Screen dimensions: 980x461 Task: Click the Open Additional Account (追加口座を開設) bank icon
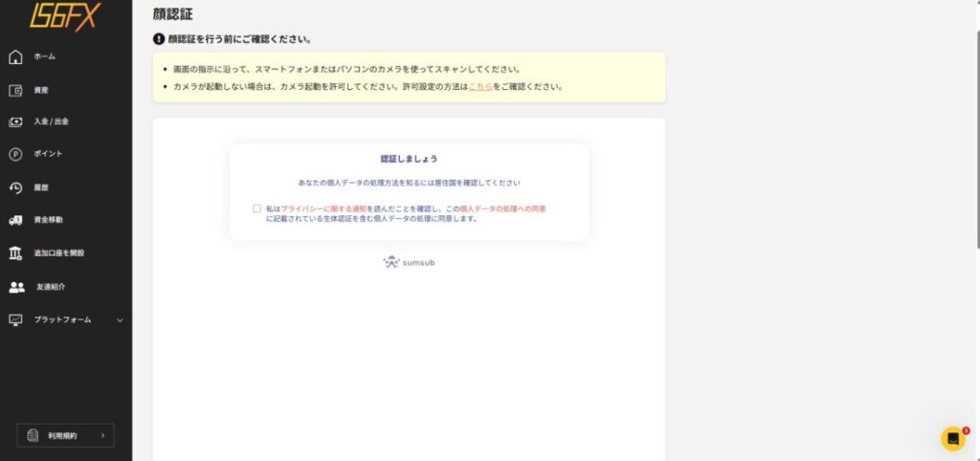pyautogui.click(x=15, y=252)
